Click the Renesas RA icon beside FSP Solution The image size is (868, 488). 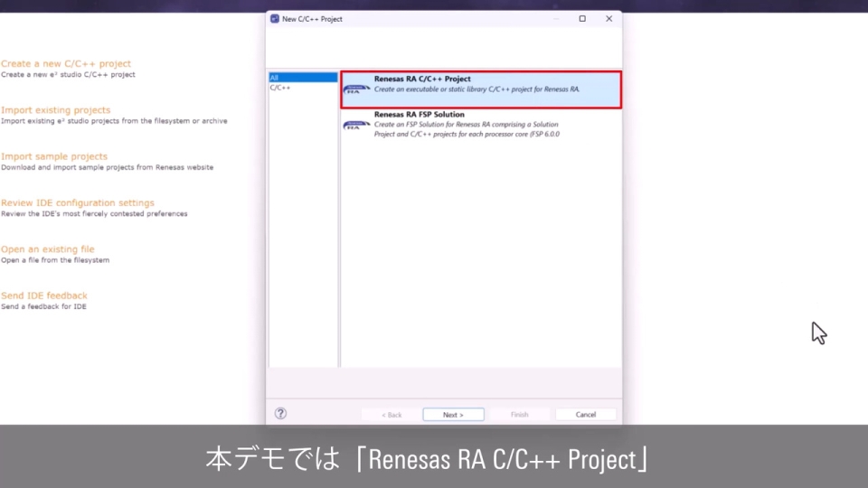(356, 125)
